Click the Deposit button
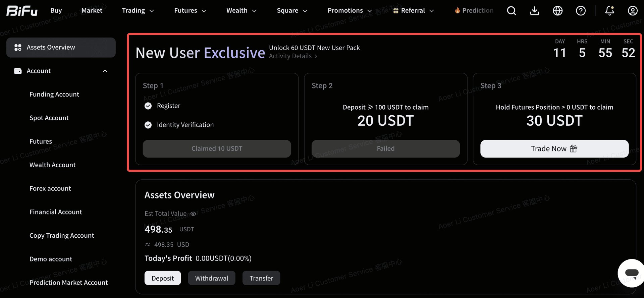644x298 pixels. 163,278
